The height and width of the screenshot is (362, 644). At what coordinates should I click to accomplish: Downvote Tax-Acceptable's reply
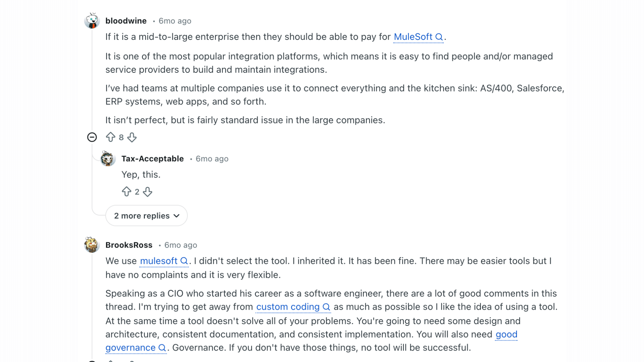[147, 191]
